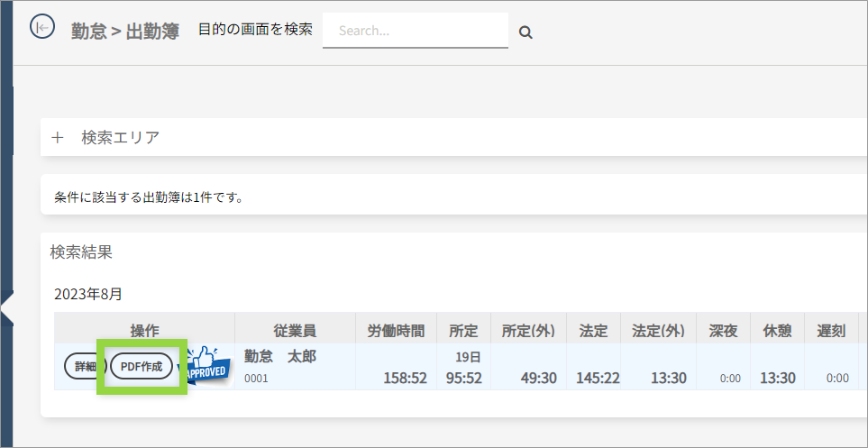
Task: Select the 勤怠 > 出勤簿 breadcrumb title
Action: point(124,31)
